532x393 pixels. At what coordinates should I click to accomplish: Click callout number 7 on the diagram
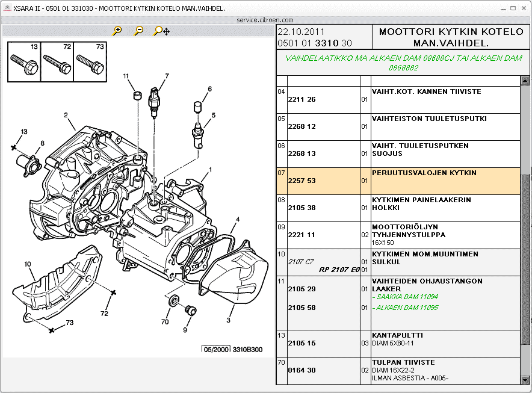(167, 76)
